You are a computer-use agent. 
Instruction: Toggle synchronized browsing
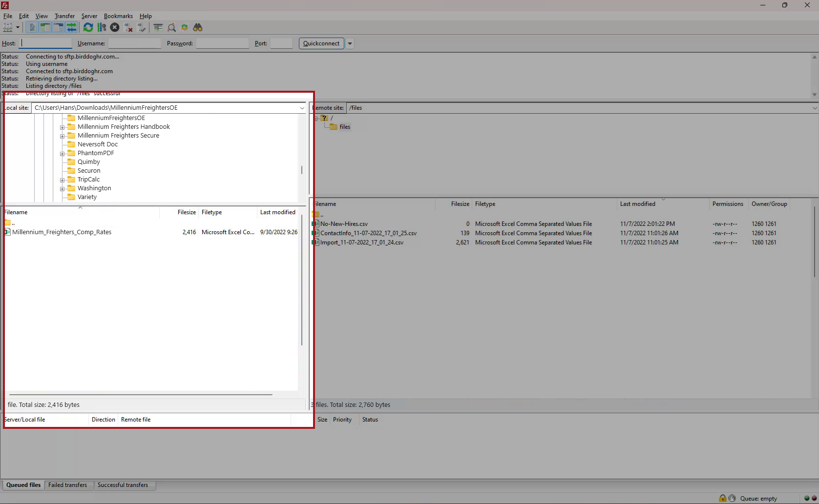(x=185, y=27)
